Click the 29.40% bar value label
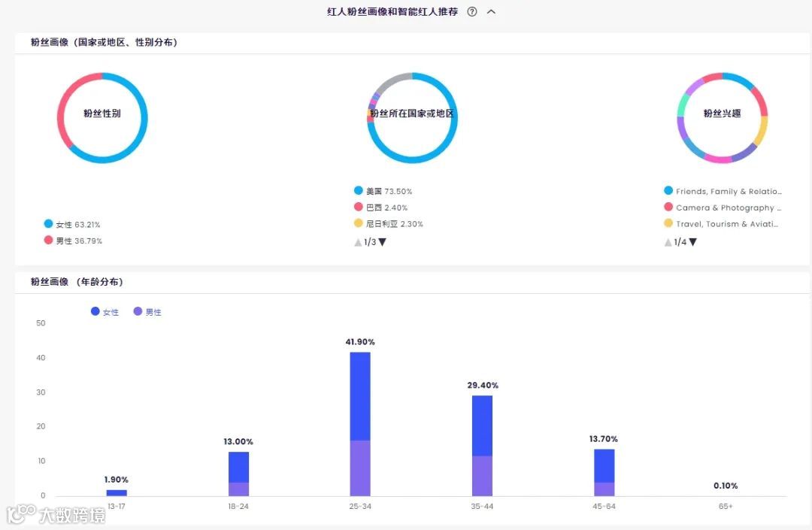Viewport: 812px width, 530px height. (483, 385)
